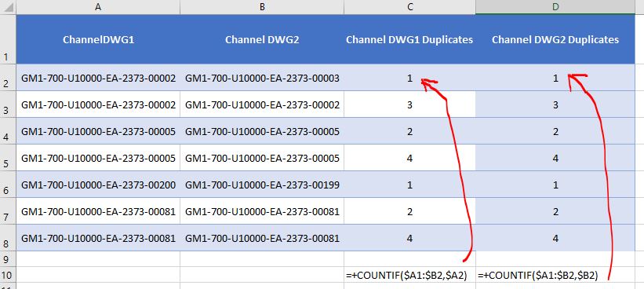Image resolution: width=644 pixels, height=289 pixels.
Task: Select cell B6 ending in 00199
Action: pos(262,185)
